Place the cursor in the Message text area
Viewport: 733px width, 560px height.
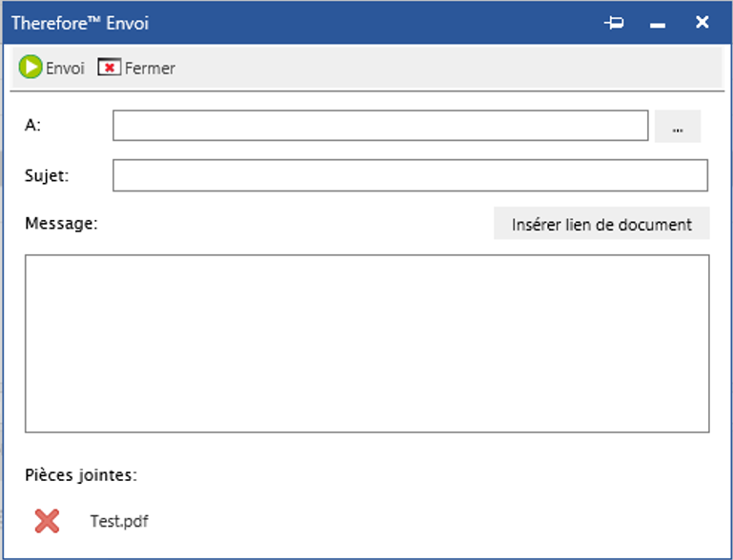pyautogui.click(x=367, y=343)
